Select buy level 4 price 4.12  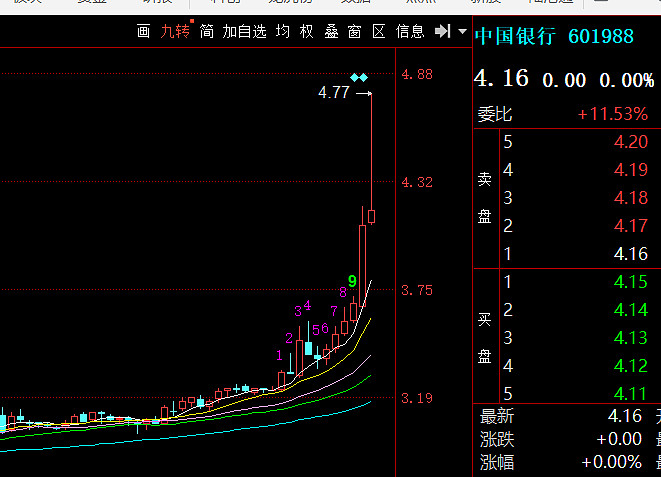click(x=631, y=366)
